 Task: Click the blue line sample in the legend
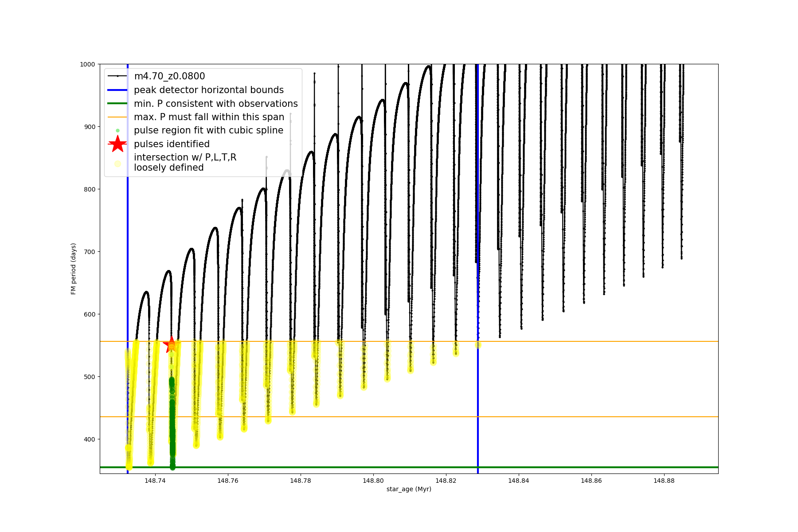tap(117, 90)
